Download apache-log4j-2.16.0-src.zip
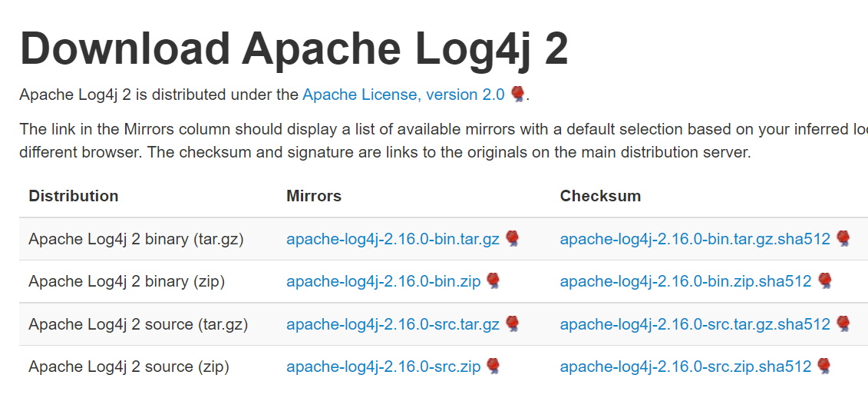 [x=383, y=367]
